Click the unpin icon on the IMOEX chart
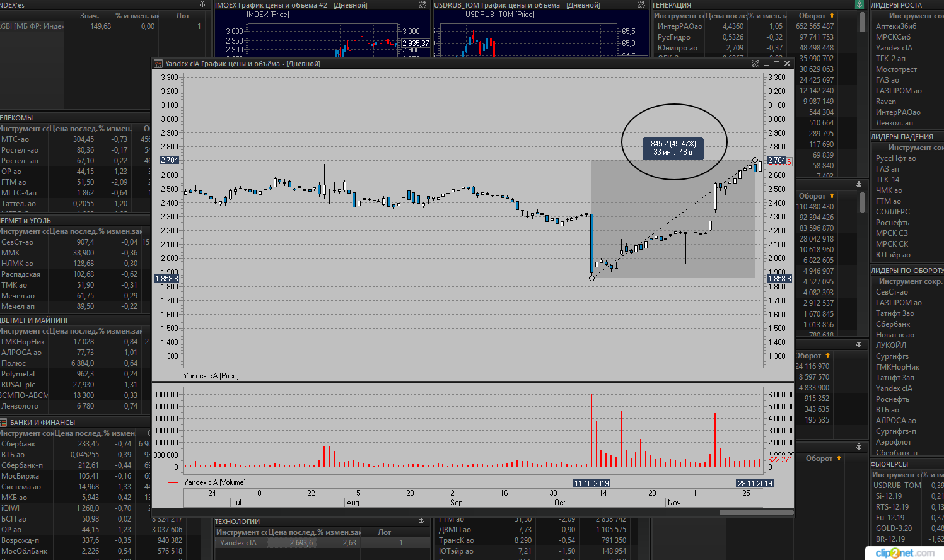 (422, 5)
